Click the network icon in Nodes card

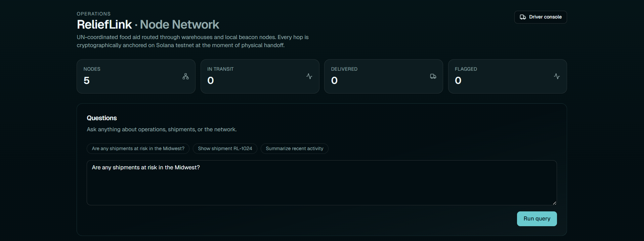(x=185, y=76)
